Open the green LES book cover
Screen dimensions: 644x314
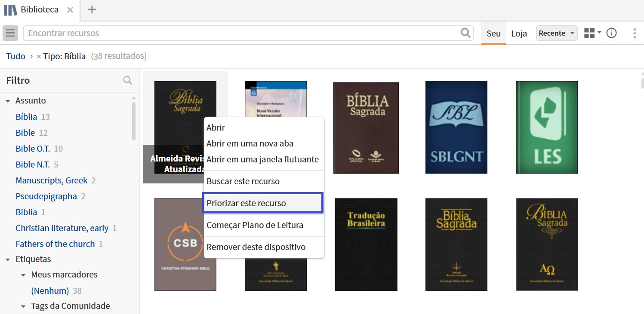click(x=546, y=127)
